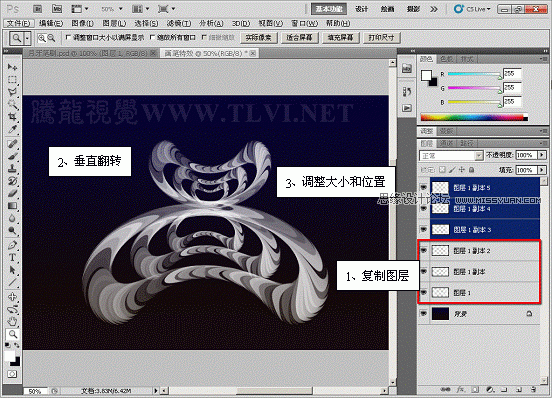Select the 3D Object Rotate tool

tap(12, 296)
